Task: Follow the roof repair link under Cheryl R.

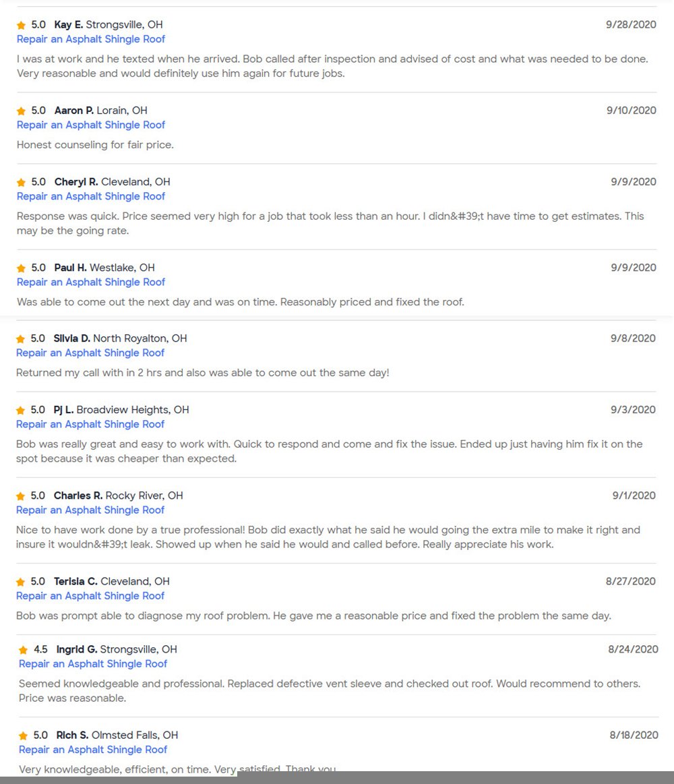Action: coord(91,196)
